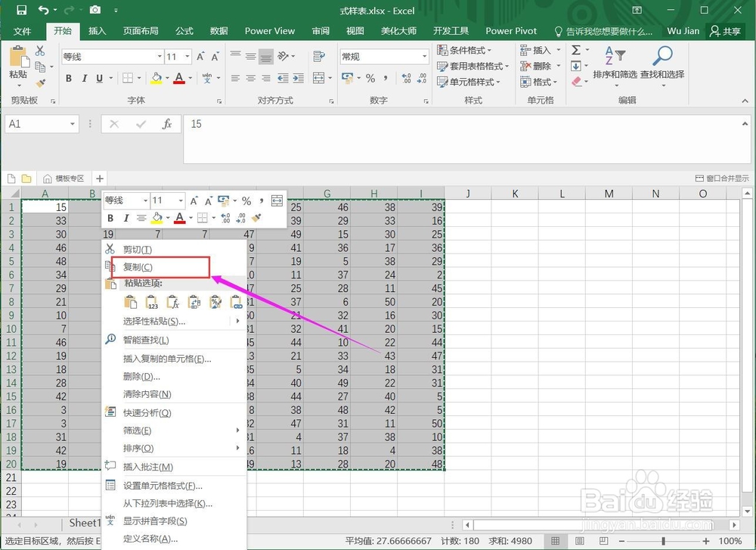756x550 pixels.
Task: Click the AutoSum sigma icon
Action: tap(575, 50)
